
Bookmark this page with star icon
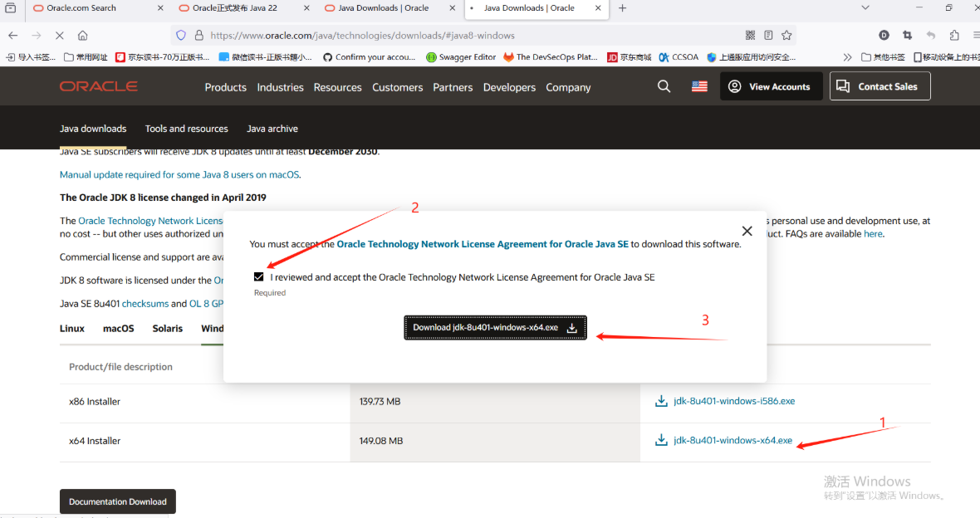(786, 36)
